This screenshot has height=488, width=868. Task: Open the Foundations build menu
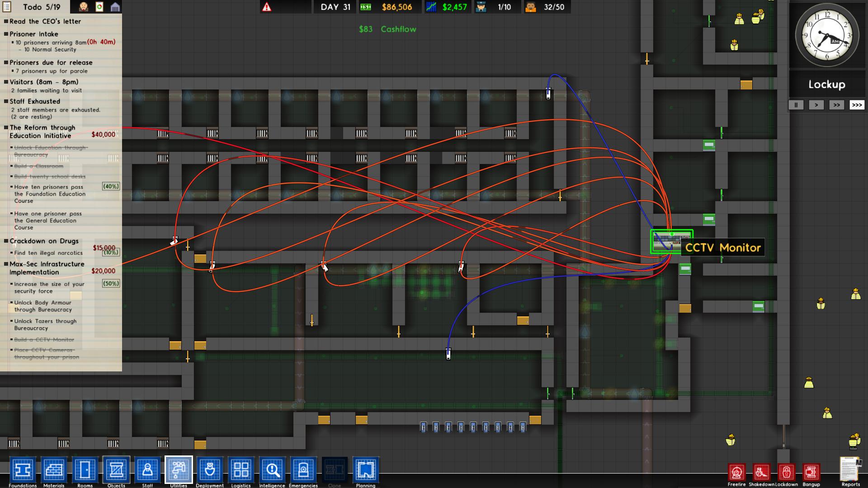(x=23, y=470)
